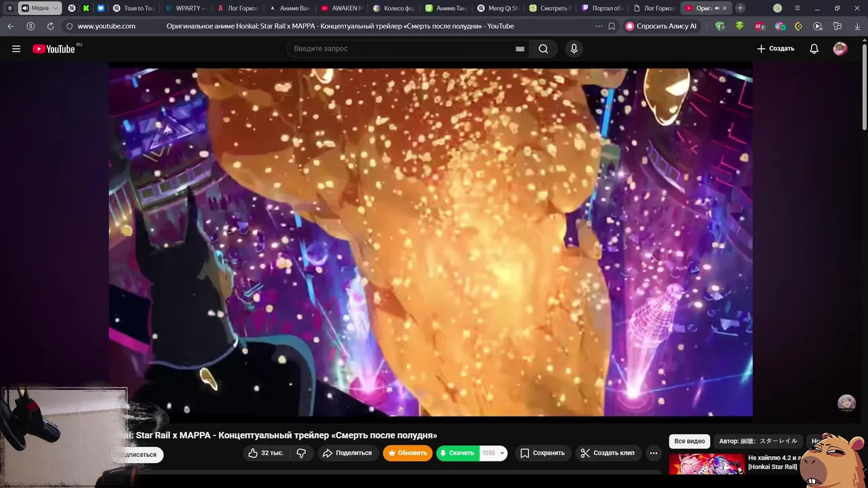Open the Yandex home button
Image resolution: width=868 pixels, height=488 pixels.
[31, 26]
